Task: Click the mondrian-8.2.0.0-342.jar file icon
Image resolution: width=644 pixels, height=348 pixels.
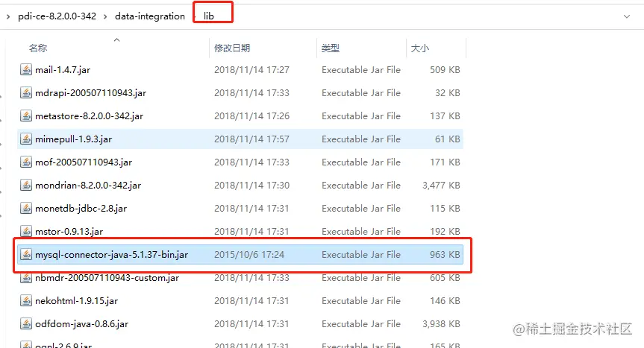Action: coord(26,186)
